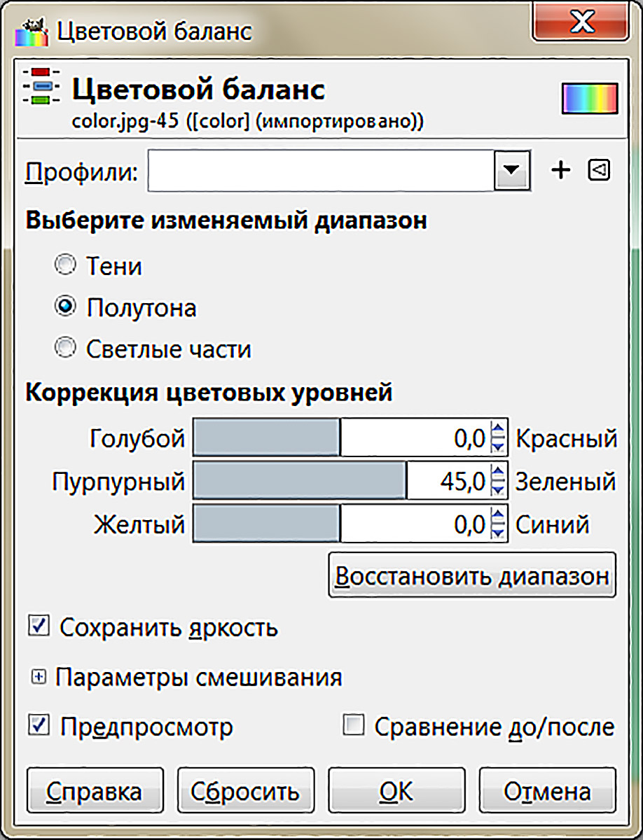Screen dimensions: 643x840
Task: Click the rainbow gradient preview thumbnail
Action: tap(590, 99)
